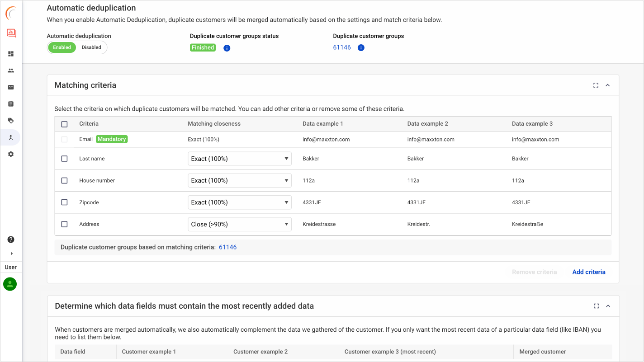Open the 61146 duplicate customer groups link
Image resolution: width=644 pixels, height=362 pixels.
(x=342, y=47)
